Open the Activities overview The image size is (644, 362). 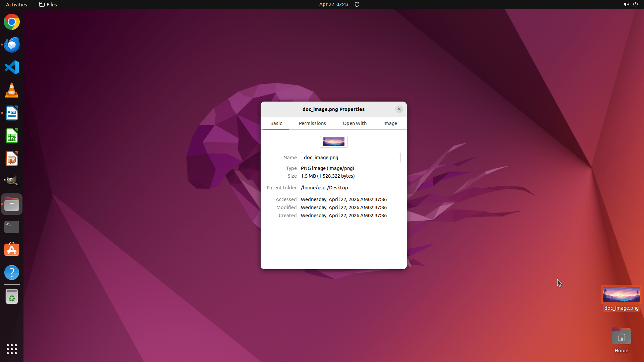(x=16, y=4)
